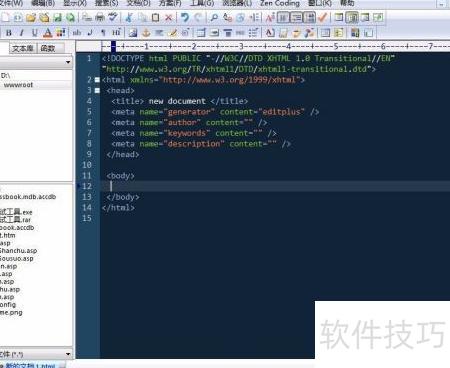Apply italic HTML tag with I icon
The image size is (450, 368).
22,33
